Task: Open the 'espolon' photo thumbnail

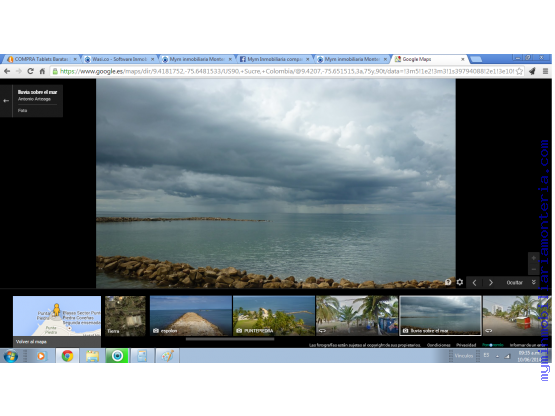Action: [191, 316]
